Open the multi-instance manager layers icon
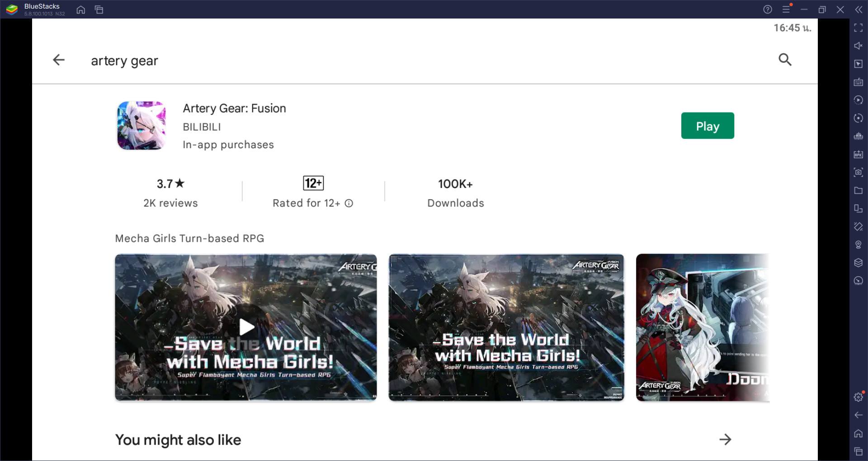This screenshot has height=461, width=868. pyautogui.click(x=859, y=263)
